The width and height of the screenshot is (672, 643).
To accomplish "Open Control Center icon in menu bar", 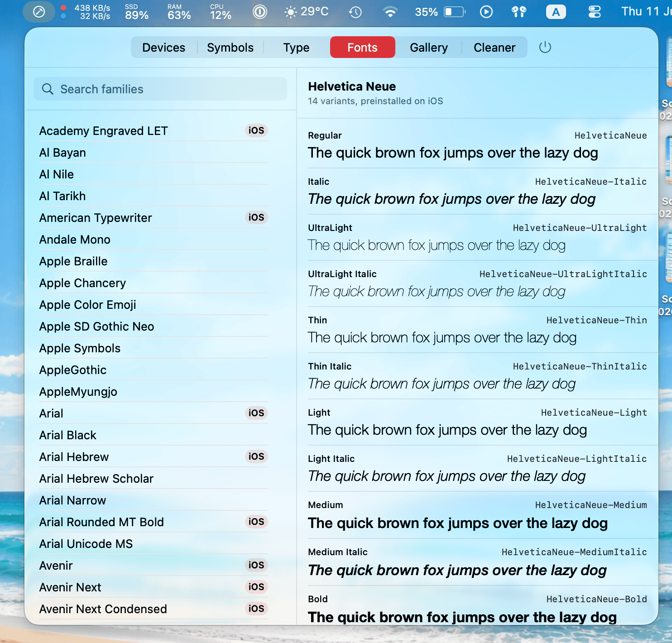I will [x=595, y=12].
